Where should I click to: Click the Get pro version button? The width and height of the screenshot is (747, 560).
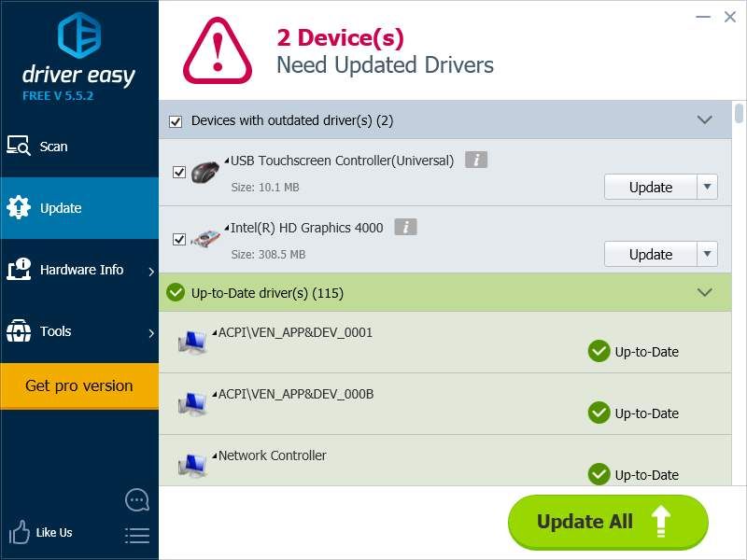[79, 385]
